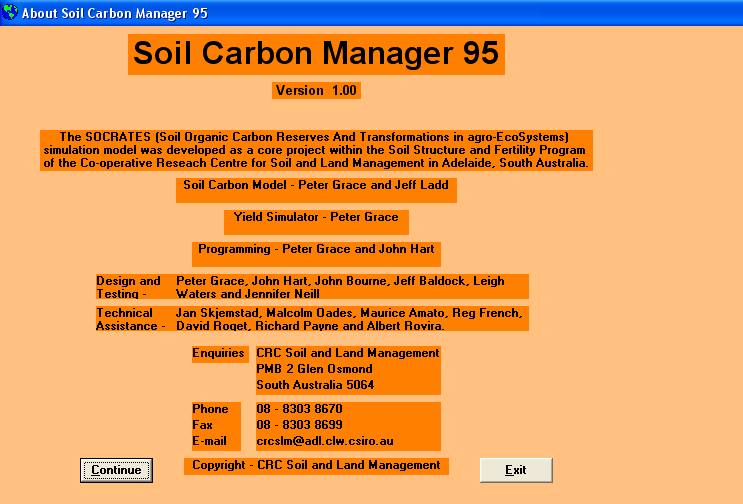
Task: Click the globe icon in title bar
Action: click(x=9, y=12)
